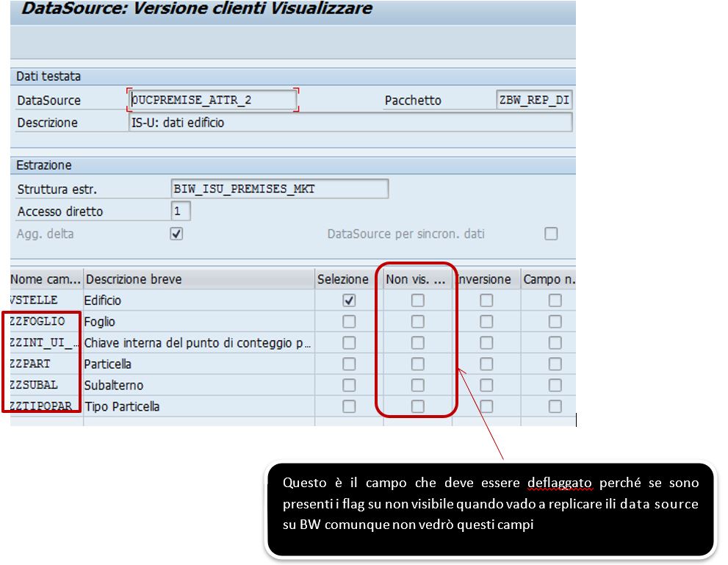Check Campo n. for ZZPART row
The image size is (728, 565).
point(555,364)
